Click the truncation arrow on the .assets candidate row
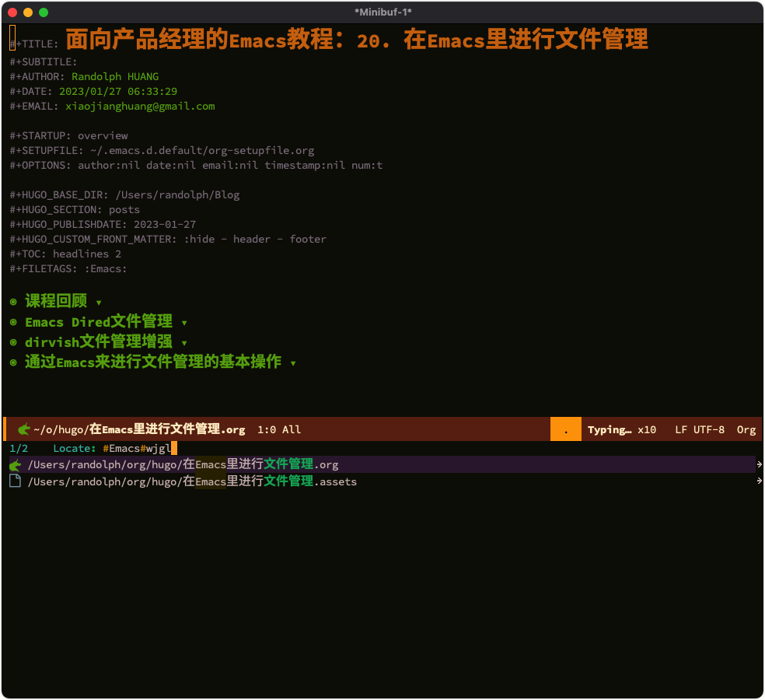 (x=759, y=481)
